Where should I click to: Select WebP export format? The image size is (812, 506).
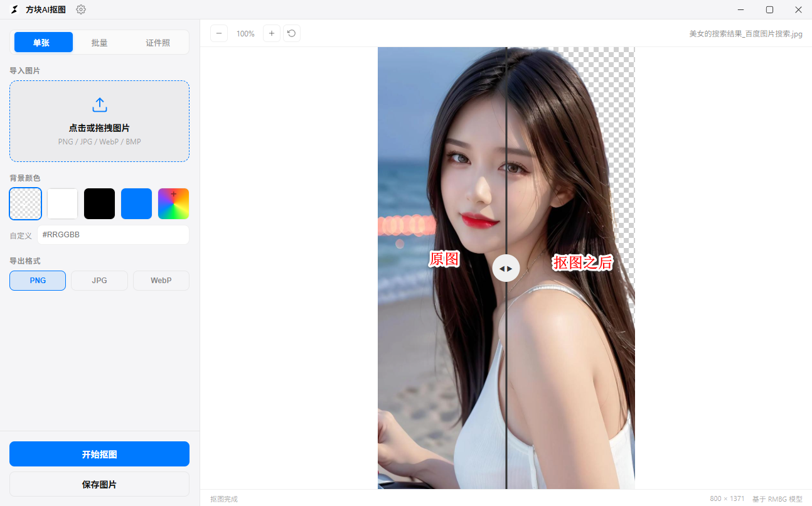tap(161, 281)
